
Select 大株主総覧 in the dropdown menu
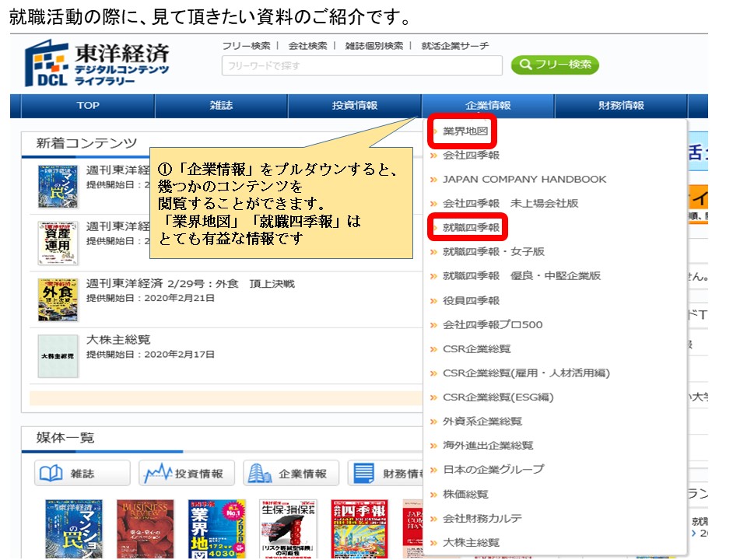472,542
